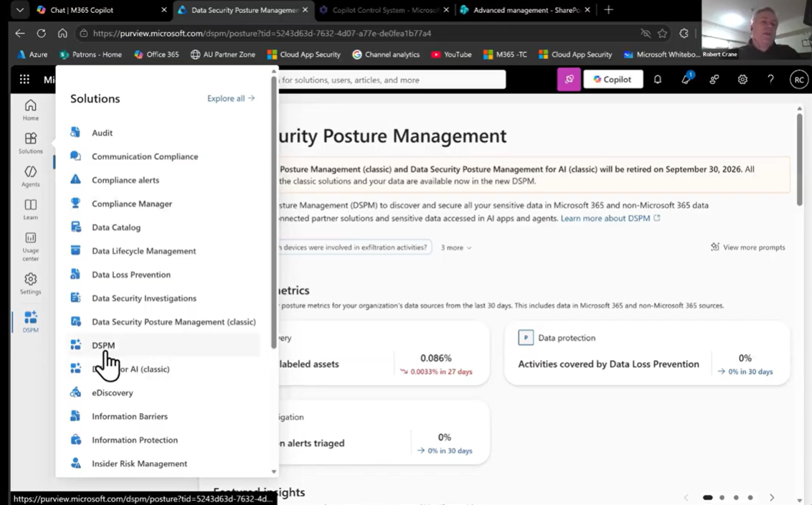
Task: Open Channel analytics bookmark
Action: [386, 55]
